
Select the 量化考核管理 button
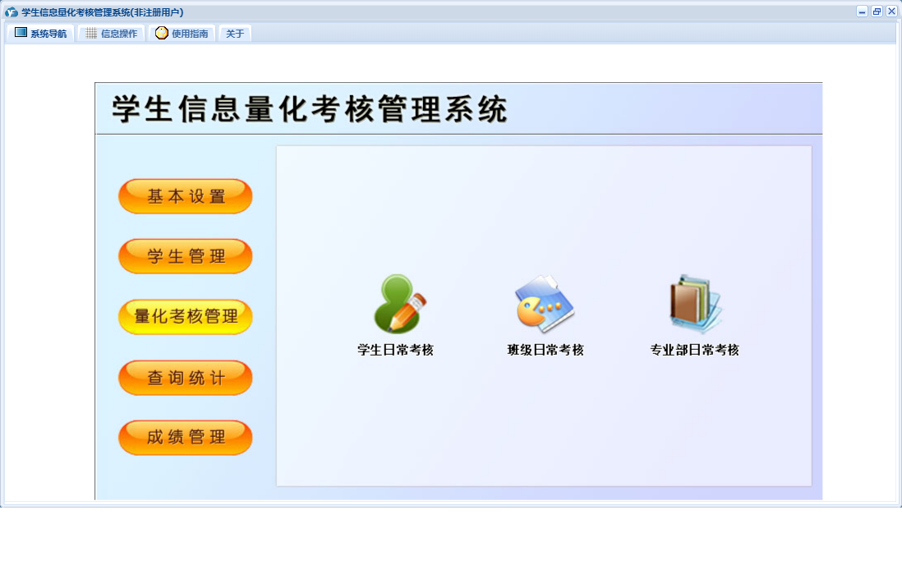[x=185, y=316]
